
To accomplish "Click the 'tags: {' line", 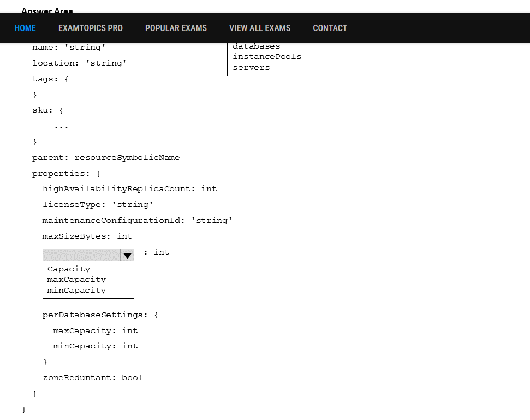I will click(x=50, y=79).
